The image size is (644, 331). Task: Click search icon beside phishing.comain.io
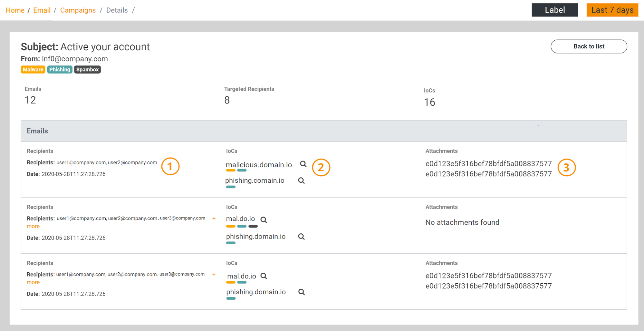click(301, 181)
